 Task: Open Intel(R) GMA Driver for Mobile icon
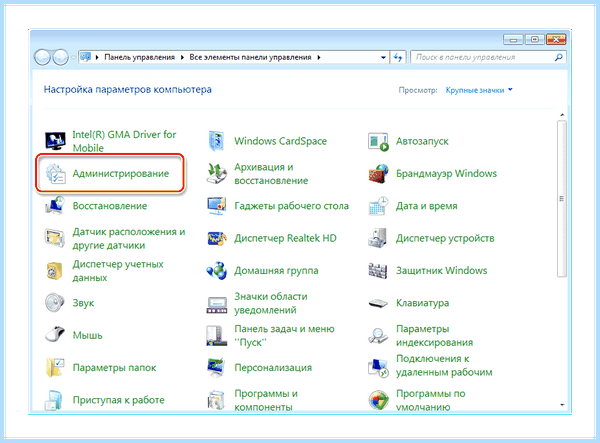55,141
